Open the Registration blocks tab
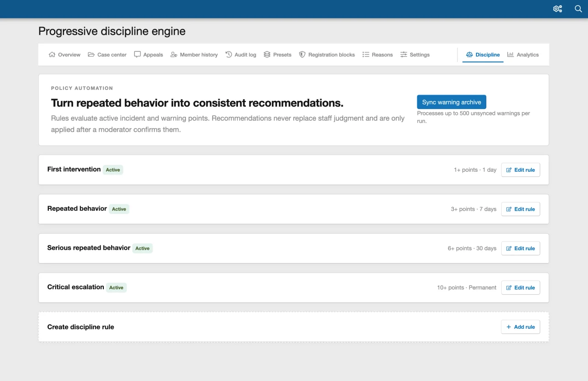Screen dimensions: 588x381 (327, 55)
